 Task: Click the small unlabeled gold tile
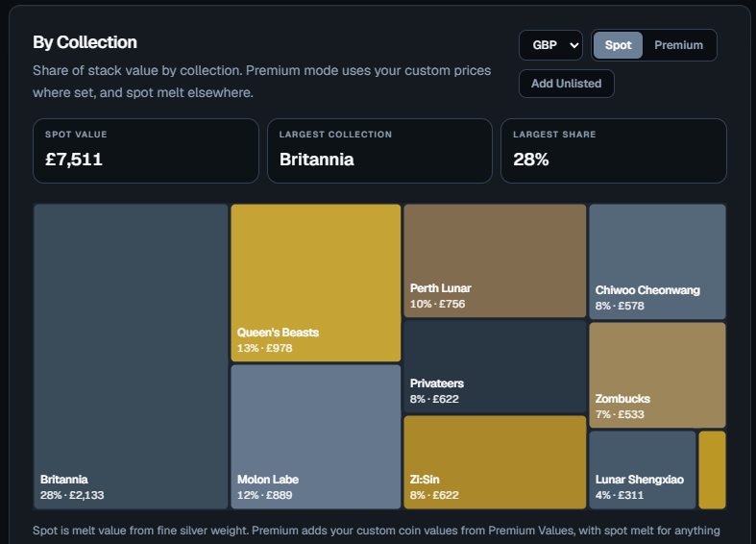pos(712,470)
